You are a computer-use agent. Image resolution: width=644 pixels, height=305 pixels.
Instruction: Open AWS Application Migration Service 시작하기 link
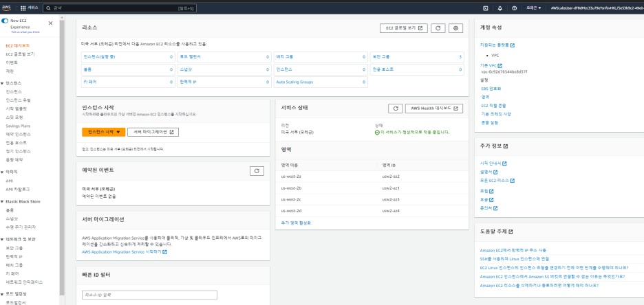click(125, 251)
